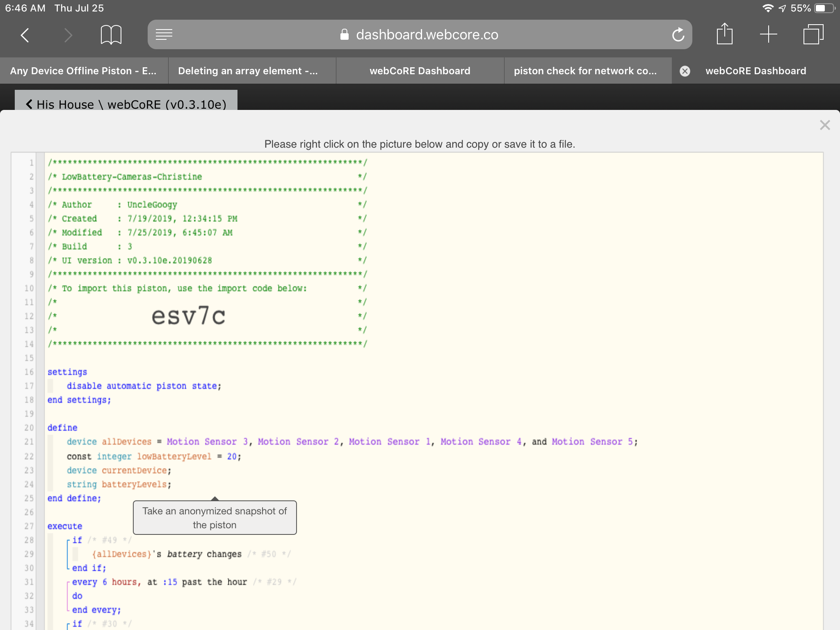Click the esv7c import code

(x=188, y=316)
